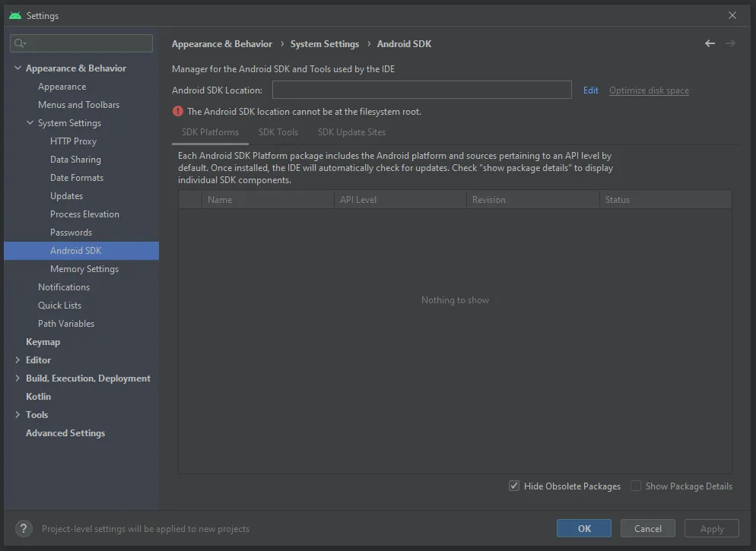Select Memory Settings in the sidebar
This screenshot has height=551, width=756.
(x=84, y=269)
